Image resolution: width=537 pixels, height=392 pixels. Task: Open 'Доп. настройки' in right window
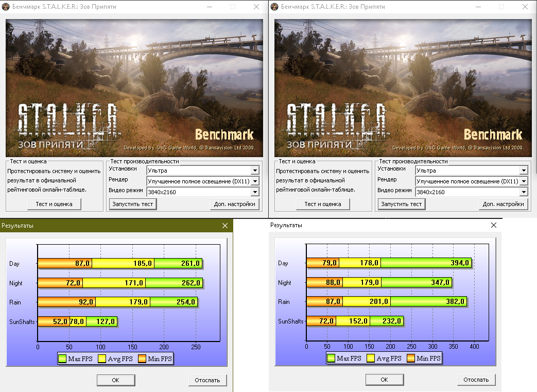(504, 204)
